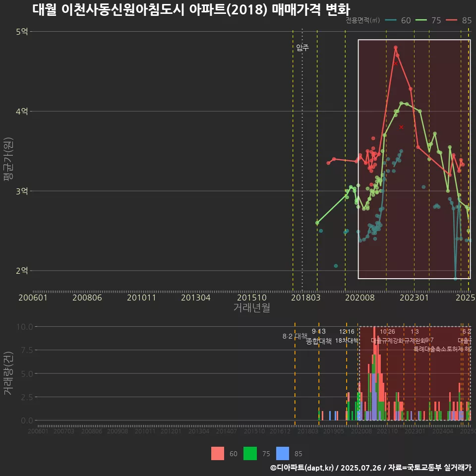Viewport: 476px width, 476px height.
Task: Click the '평균가(원)' axis title
Action: (x=8, y=159)
